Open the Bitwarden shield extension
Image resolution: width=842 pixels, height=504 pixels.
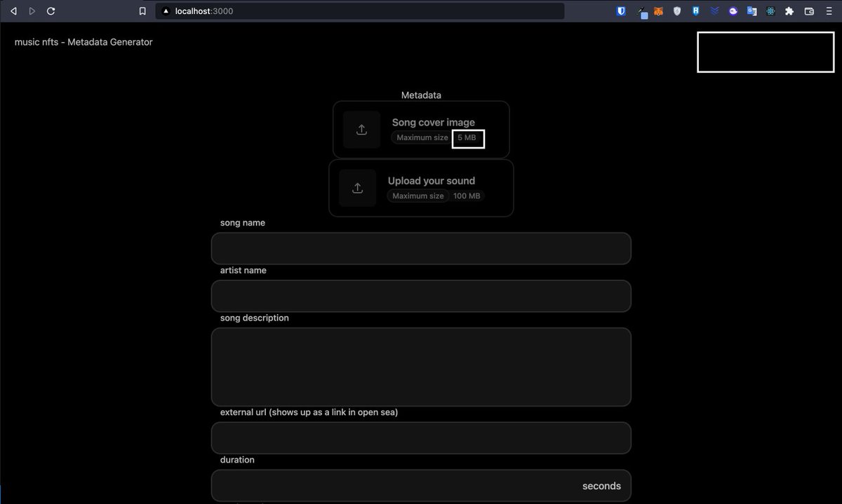coord(621,11)
